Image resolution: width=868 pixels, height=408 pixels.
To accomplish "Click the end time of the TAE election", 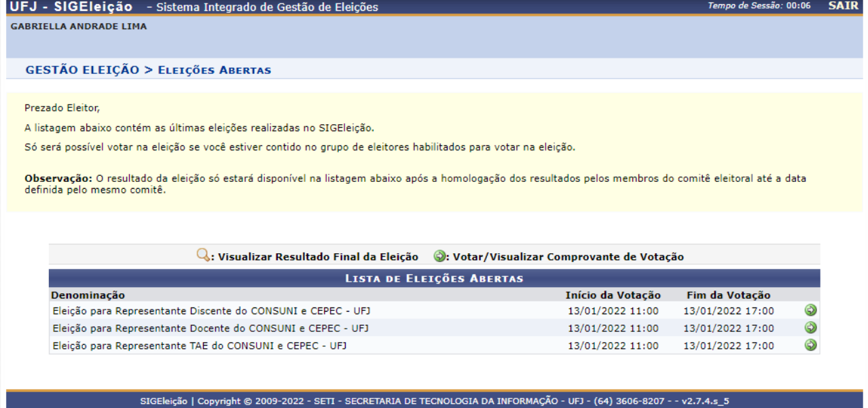I will coord(729,346).
